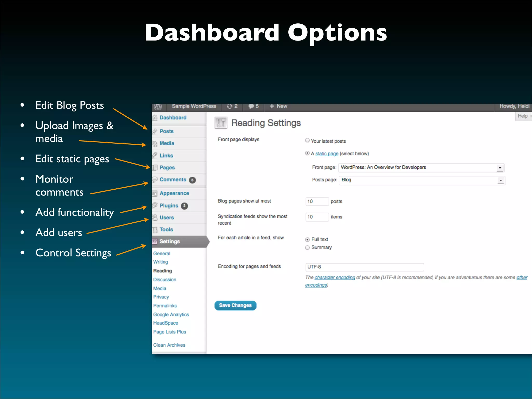Open the Posts menu
This screenshot has height=399, width=532.
coord(167,131)
